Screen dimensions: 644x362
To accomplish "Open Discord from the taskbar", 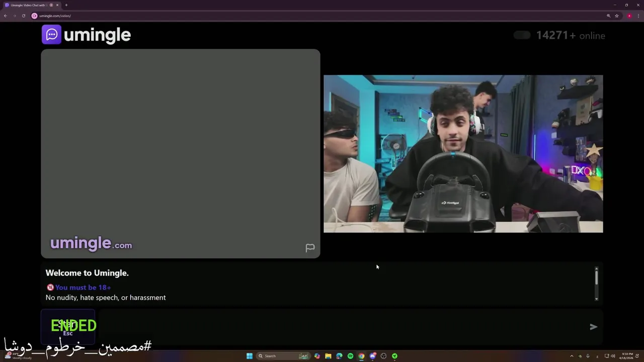I will (x=372, y=356).
